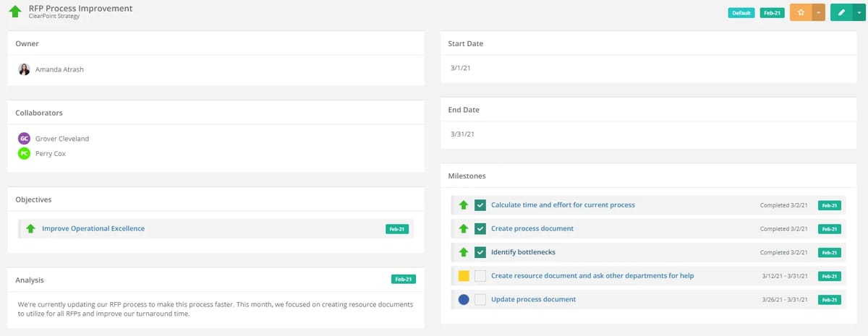The width and height of the screenshot is (868, 336).
Task: Click the yellow square status of Create resource document
Action: pos(464,276)
